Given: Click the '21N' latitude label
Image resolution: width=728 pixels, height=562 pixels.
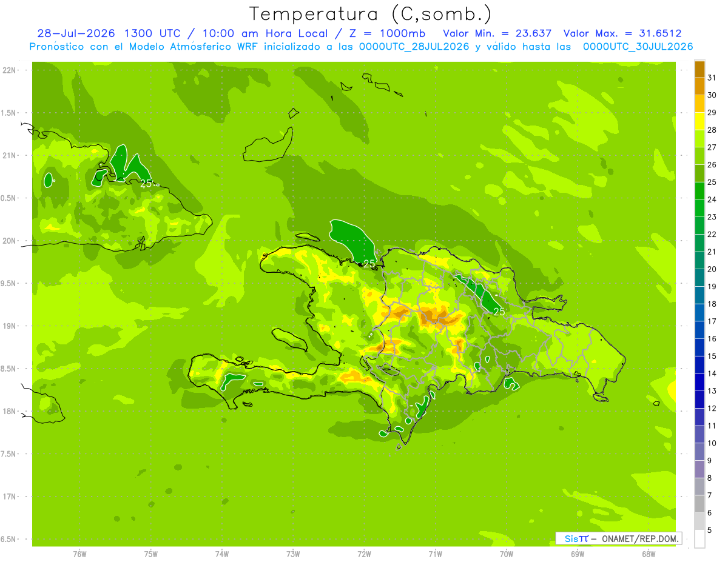Looking at the screenshot, I should [9, 155].
